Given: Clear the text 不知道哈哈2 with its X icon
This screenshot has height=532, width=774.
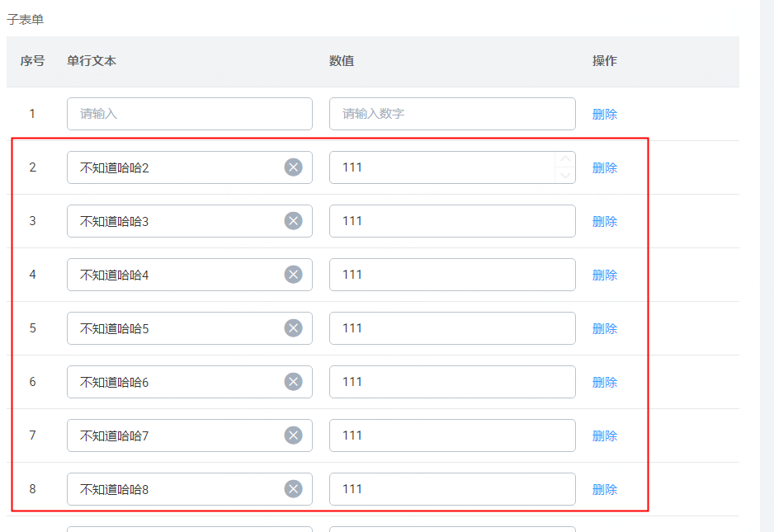Looking at the screenshot, I should coord(293,167).
